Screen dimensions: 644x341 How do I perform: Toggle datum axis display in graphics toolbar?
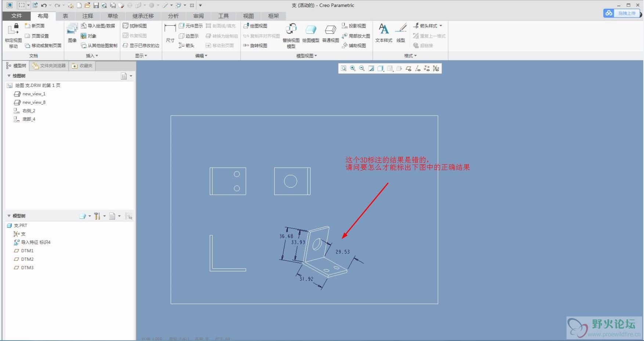coord(417,69)
